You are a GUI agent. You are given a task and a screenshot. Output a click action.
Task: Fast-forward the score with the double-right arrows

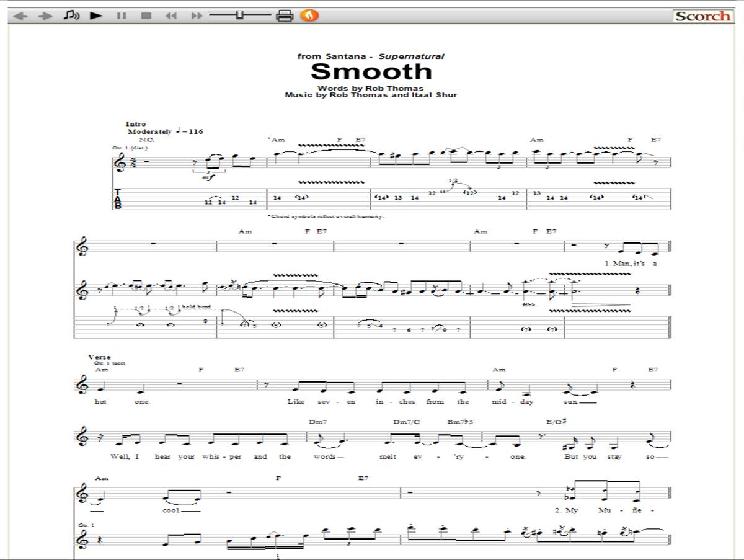point(197,16)
